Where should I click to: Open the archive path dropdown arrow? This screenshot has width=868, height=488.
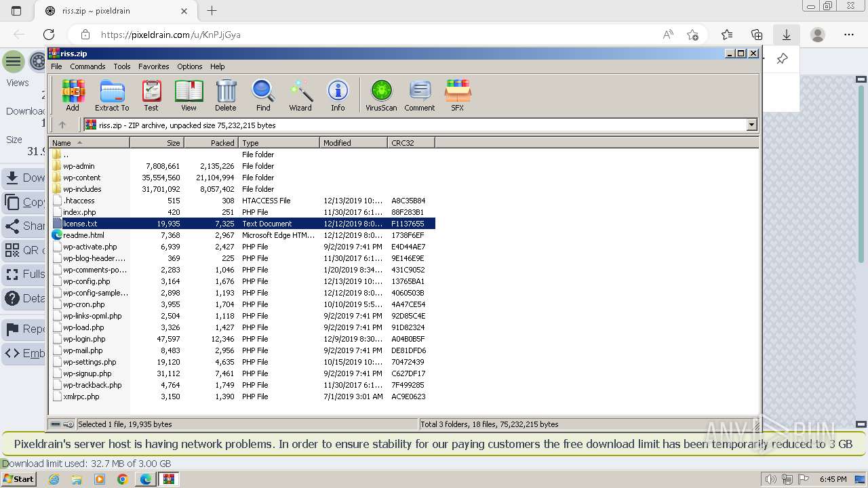751,125
